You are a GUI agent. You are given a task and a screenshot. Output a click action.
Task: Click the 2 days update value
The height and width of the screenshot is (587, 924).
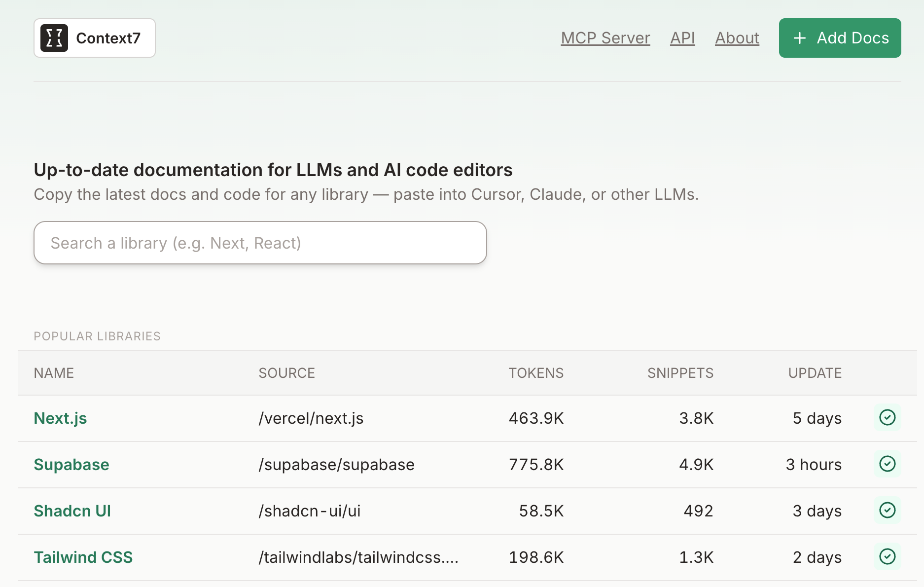pos(817,557)
